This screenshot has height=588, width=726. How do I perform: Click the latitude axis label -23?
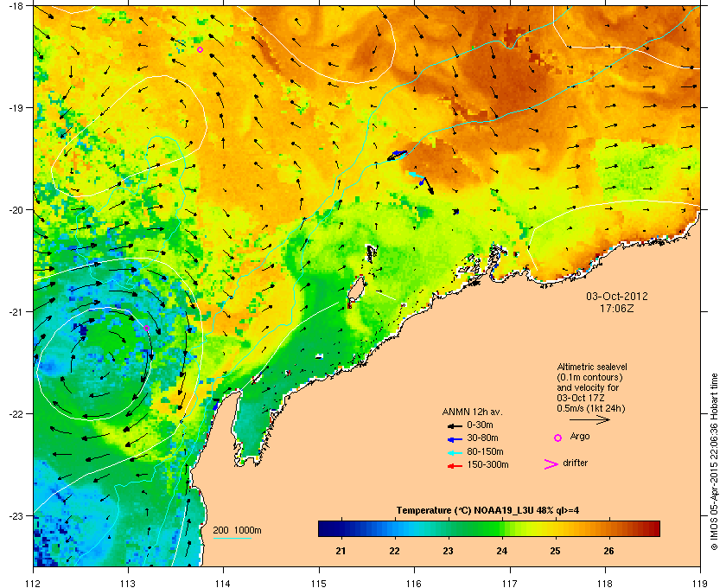(16, 515)
